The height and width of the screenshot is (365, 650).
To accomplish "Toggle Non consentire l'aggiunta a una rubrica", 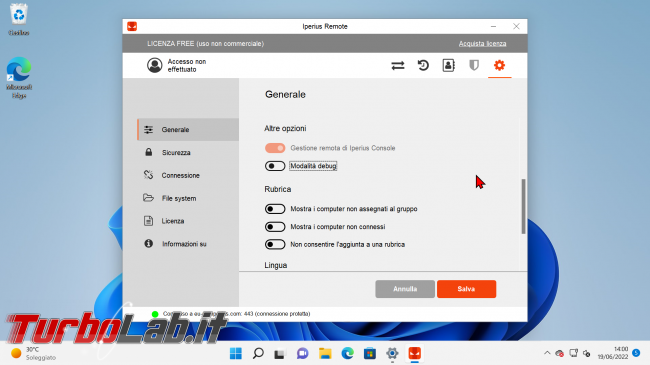I will [275, 244].
